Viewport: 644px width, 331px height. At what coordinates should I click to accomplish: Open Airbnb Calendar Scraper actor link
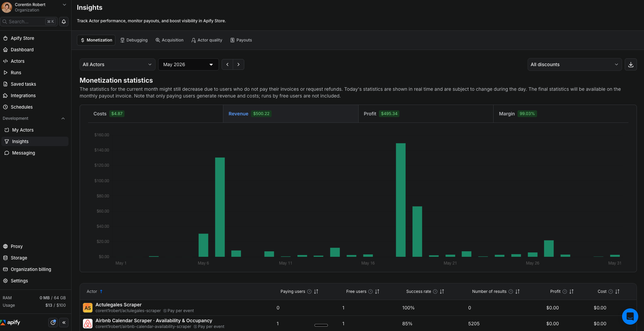pyautogui.click(x=154, y=321)
